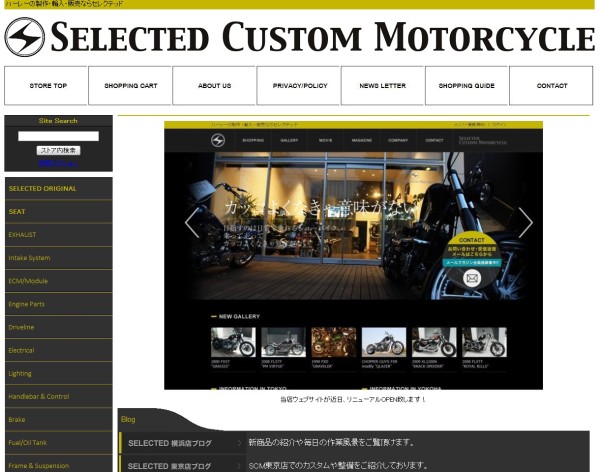Screen dimensions: 600x472
Task: Click first NEW GALLERY motorcycle thumbnail
Action: [233, 342]
